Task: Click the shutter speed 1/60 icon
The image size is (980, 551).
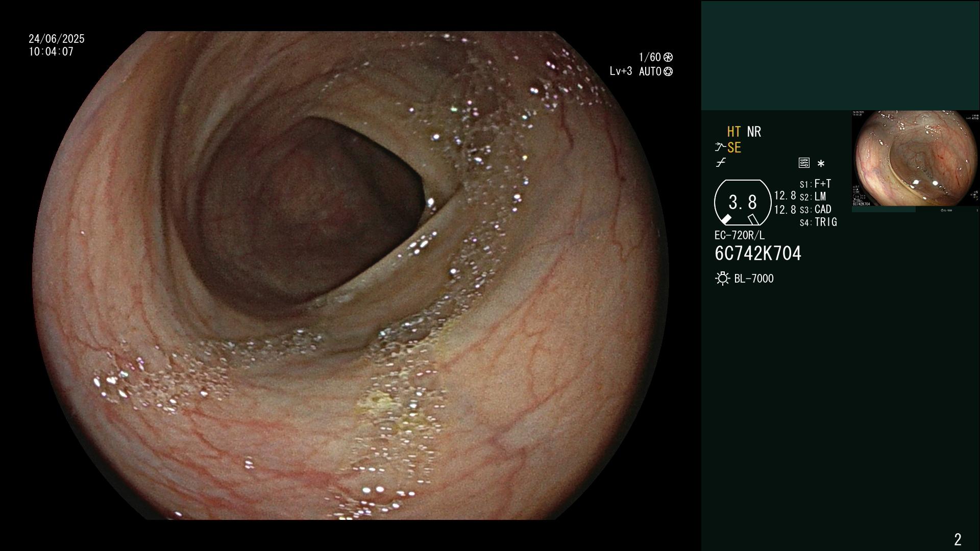Action: (668, 57)
